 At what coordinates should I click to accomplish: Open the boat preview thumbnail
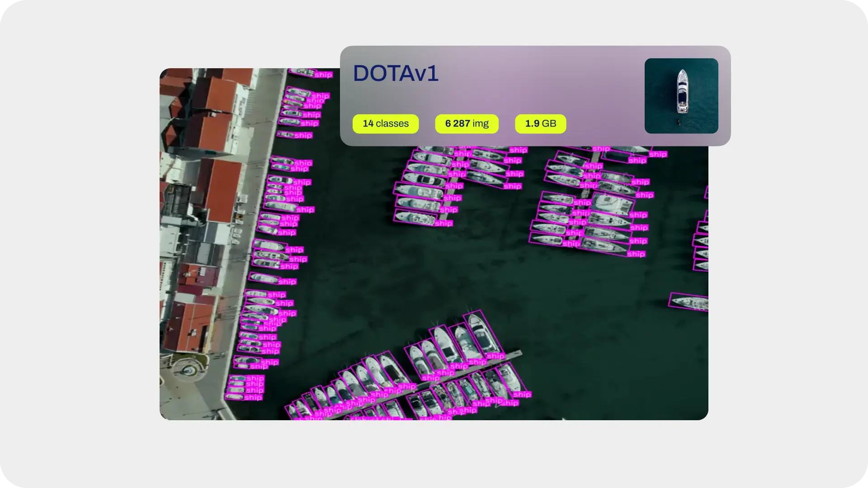681,96
